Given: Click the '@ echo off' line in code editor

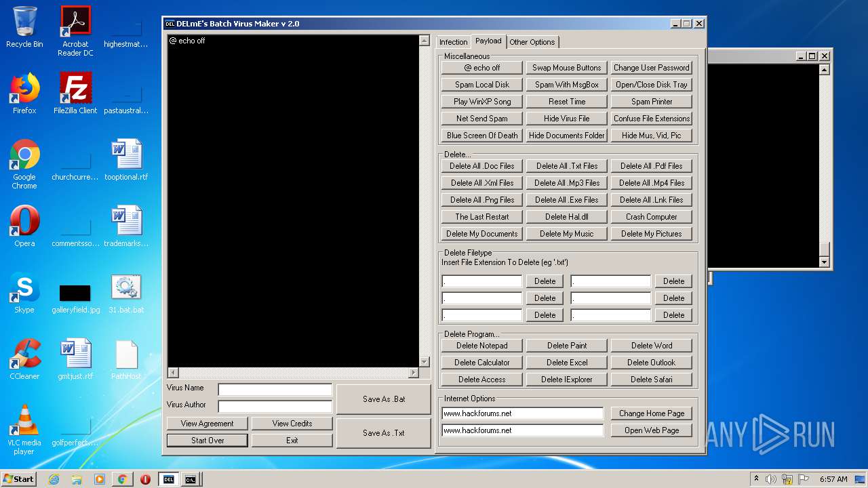Looking at the screenshot, I should tap(187, 41).
